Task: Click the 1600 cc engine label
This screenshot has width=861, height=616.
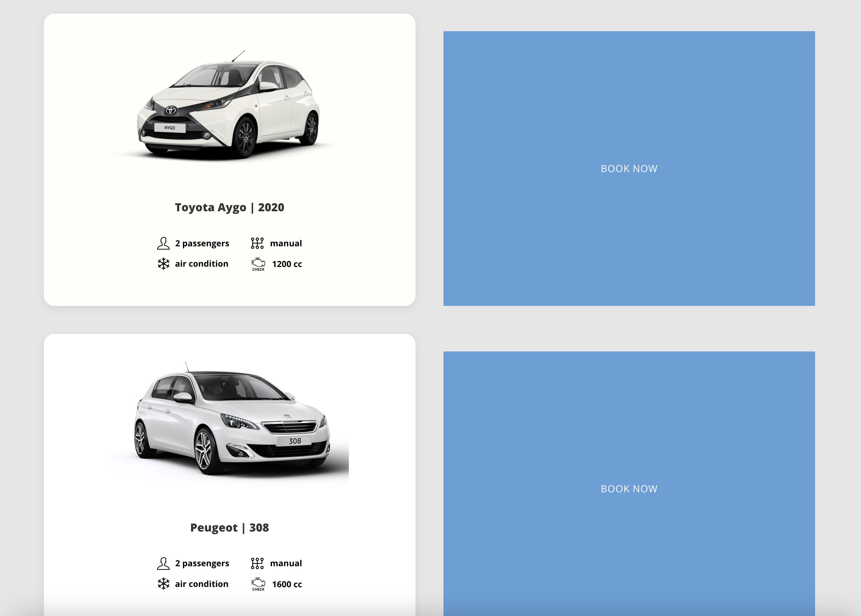Action: 287,584
